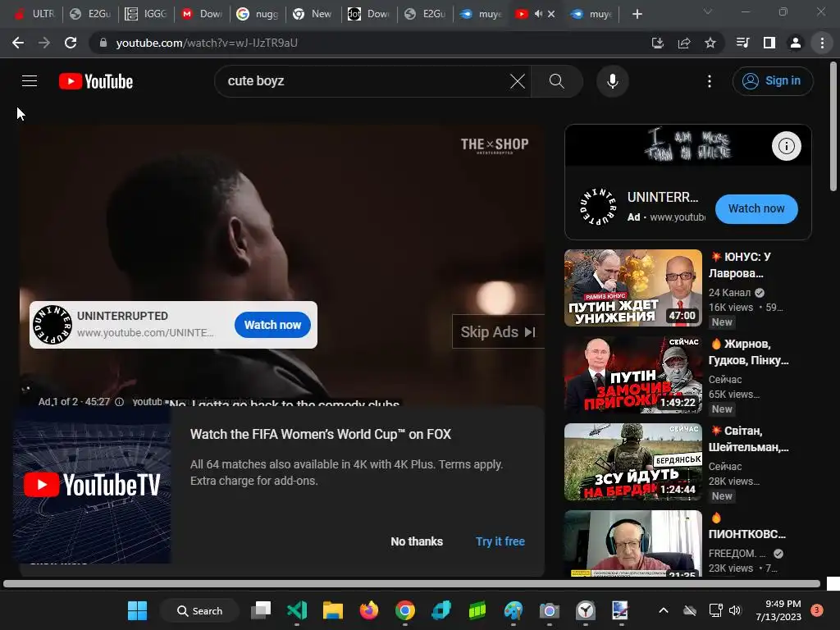Screen dimensions: 840x630
Task: Click taskbar Search box
Action: pos(199,610)
